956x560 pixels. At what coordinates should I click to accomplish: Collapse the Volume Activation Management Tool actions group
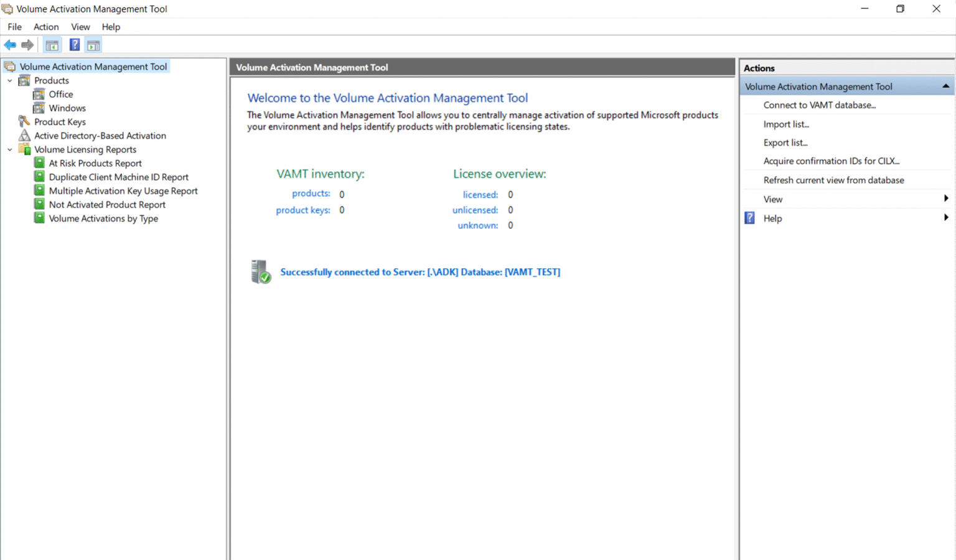[x=945, y=86]
